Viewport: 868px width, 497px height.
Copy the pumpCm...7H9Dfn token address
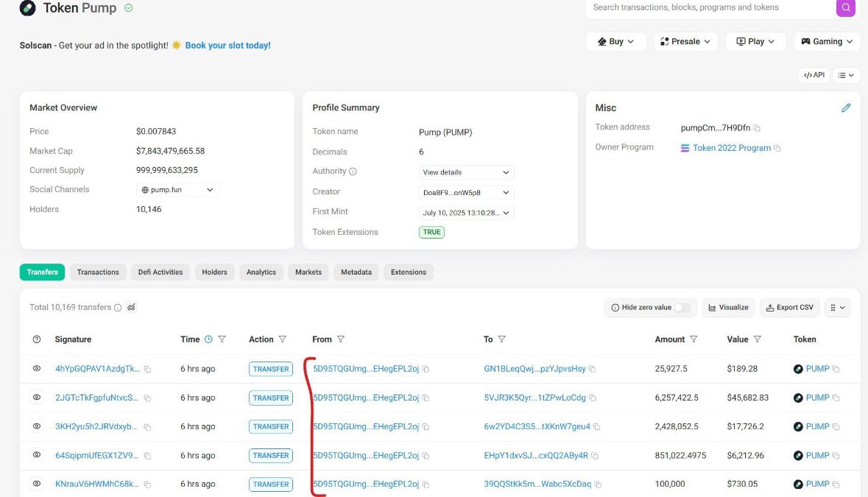point(758,127)
